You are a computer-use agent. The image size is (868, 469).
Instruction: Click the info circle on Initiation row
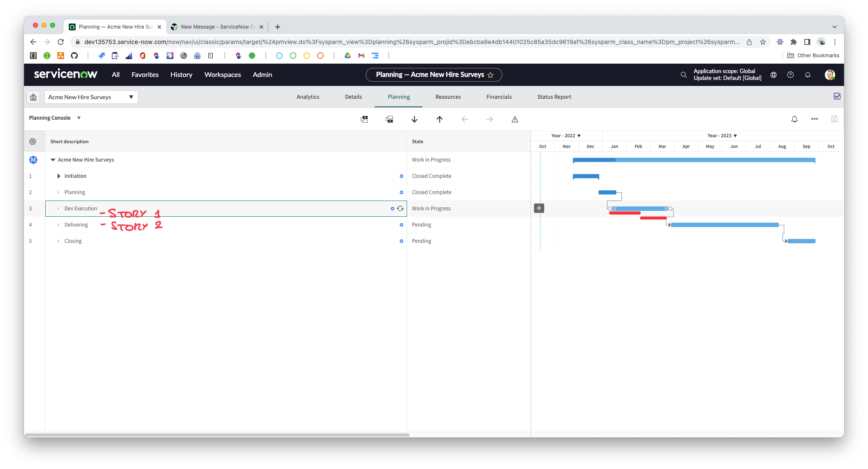click(402, 176)
